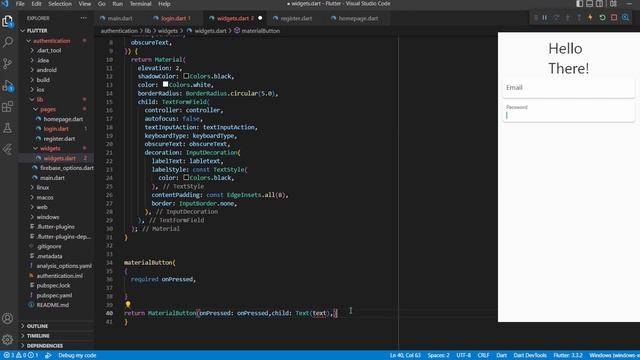Screen dimensions: 640x360
Task: Click the lightbulb quick fix icon
Action: pos(128,304)
